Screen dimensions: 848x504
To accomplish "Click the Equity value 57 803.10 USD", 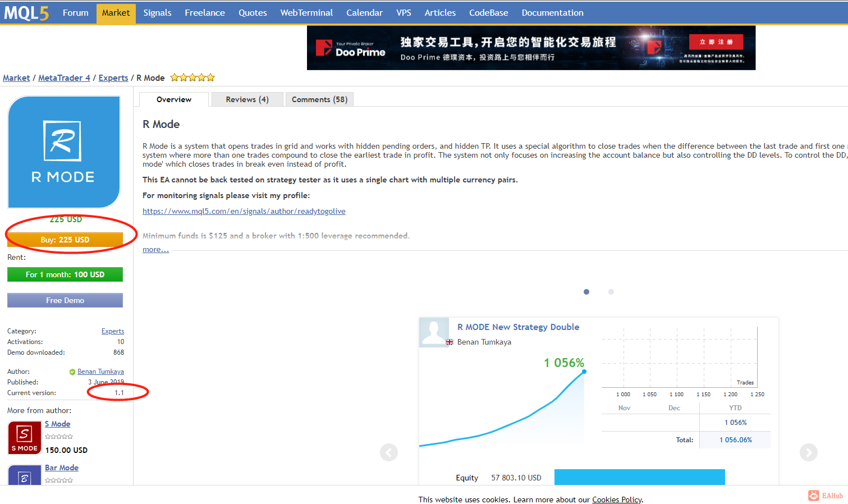I will pyautogui.click(x=516, y=478).
